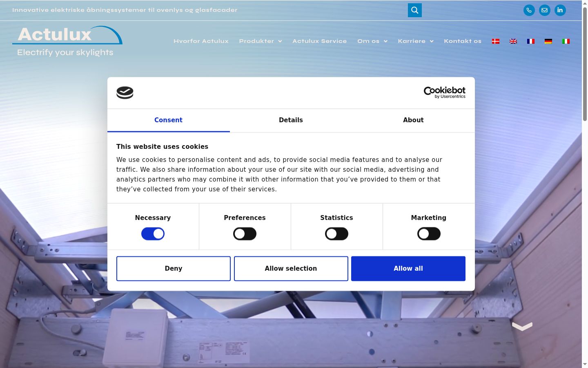Click the Deny button

coord(174,269)
